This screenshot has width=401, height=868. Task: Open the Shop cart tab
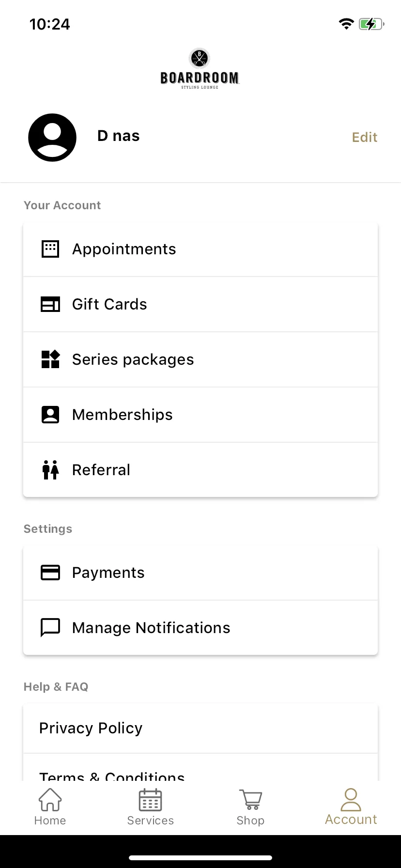pyautogui.click(x=250, y=807)
